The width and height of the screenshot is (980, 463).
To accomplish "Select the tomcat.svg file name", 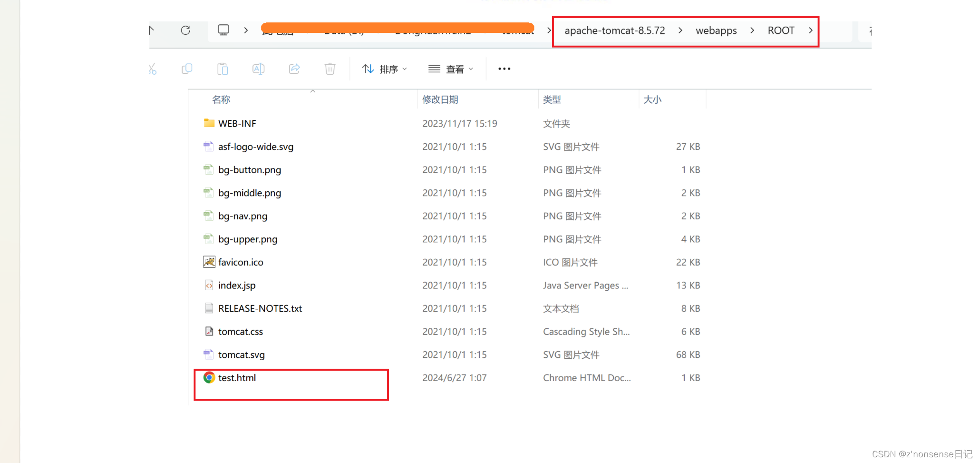I will coord(242,355).
